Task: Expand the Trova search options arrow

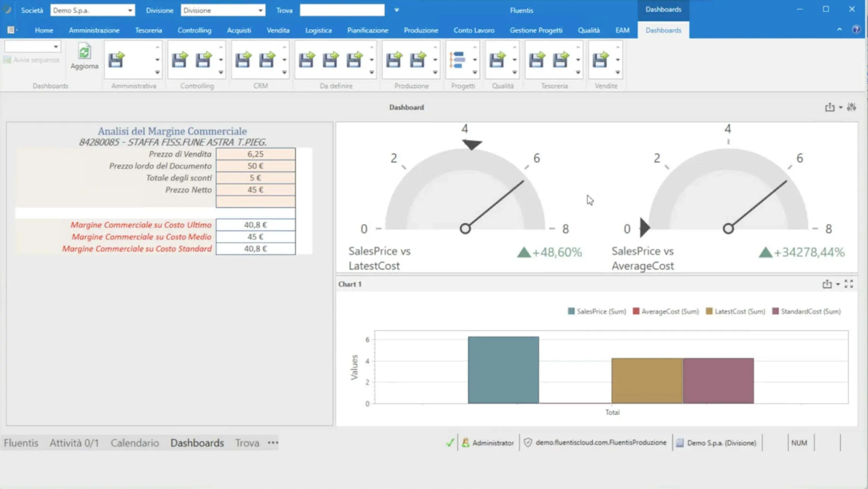Action: tap(397, 10)
